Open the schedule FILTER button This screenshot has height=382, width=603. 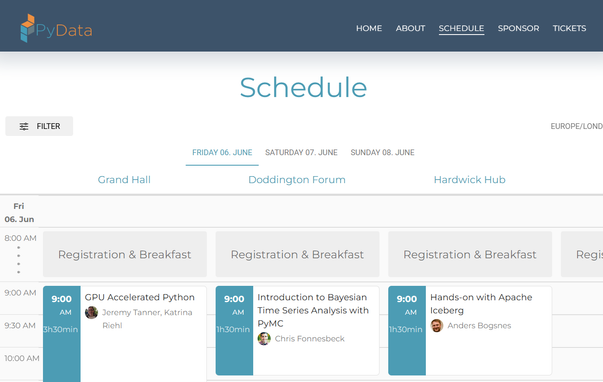click(x=39, y=126)
